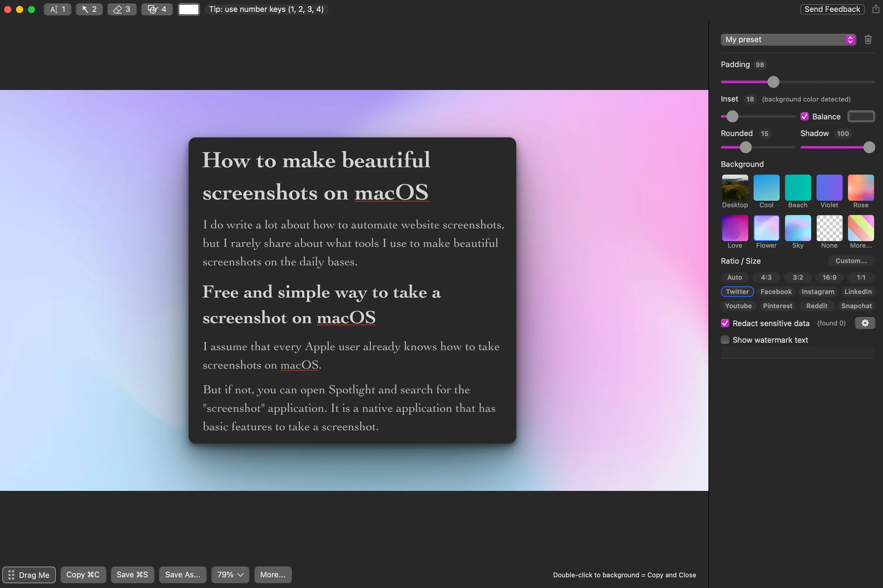Click the Send Feedback button

coord(833,9)
